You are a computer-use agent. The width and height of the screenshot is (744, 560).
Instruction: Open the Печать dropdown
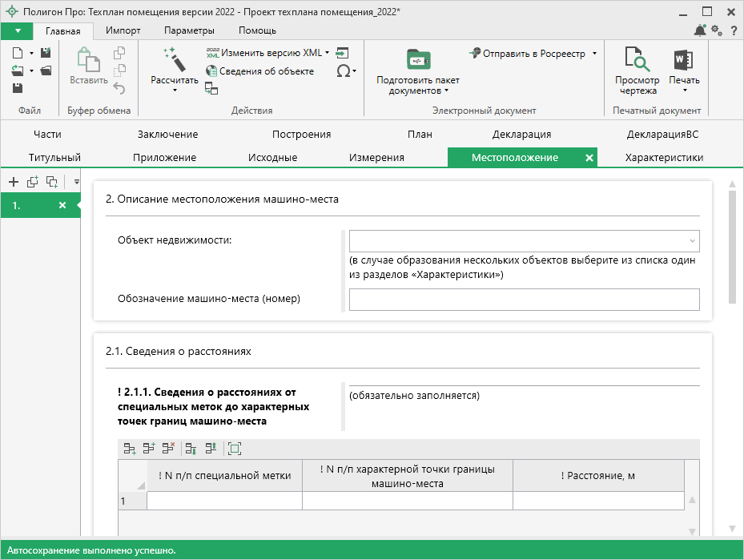pyautogui.click(x=683, y=90)
